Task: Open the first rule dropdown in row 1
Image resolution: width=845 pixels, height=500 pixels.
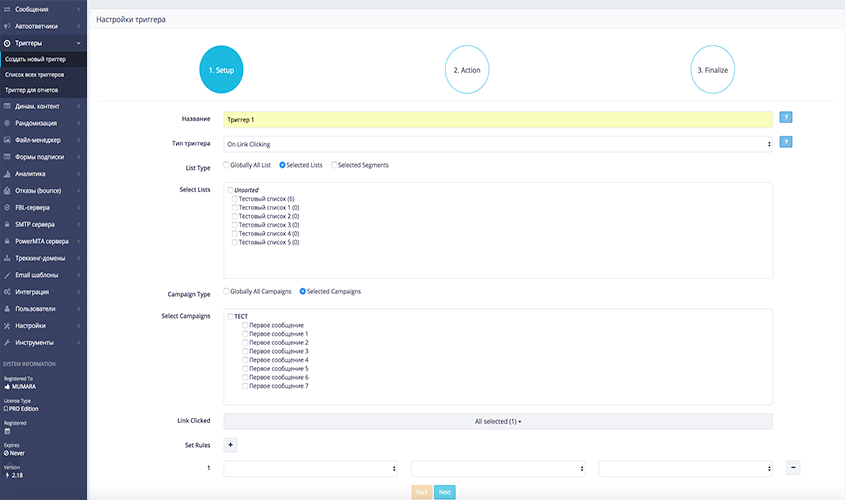Action: coord(310,468)
